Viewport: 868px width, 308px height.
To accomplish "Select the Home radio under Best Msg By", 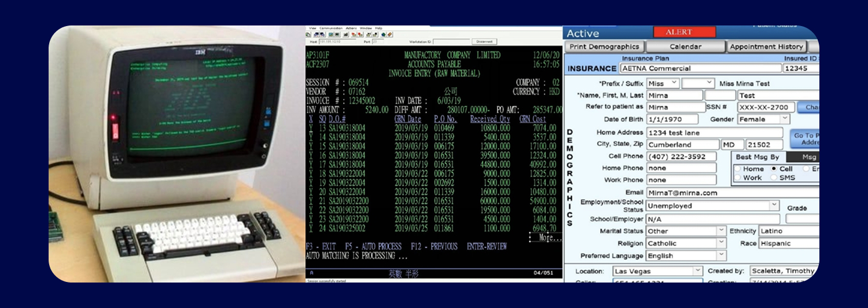I will (x=737, y=169).
